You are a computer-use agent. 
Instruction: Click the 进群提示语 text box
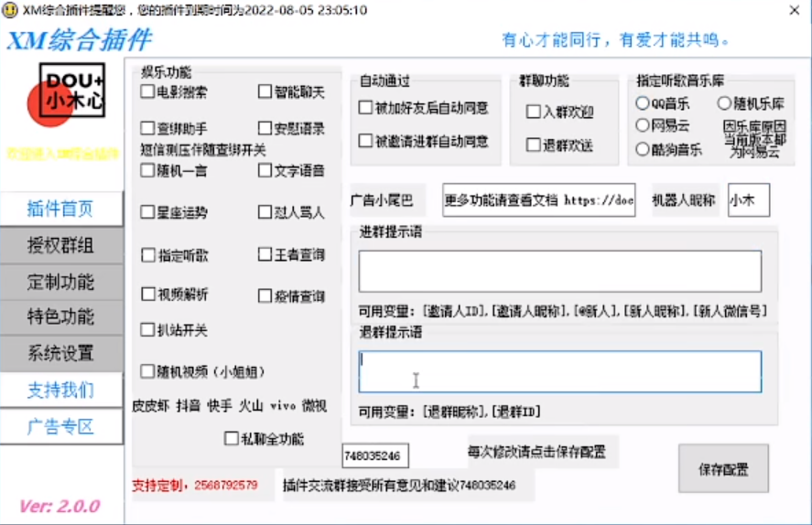559,271
